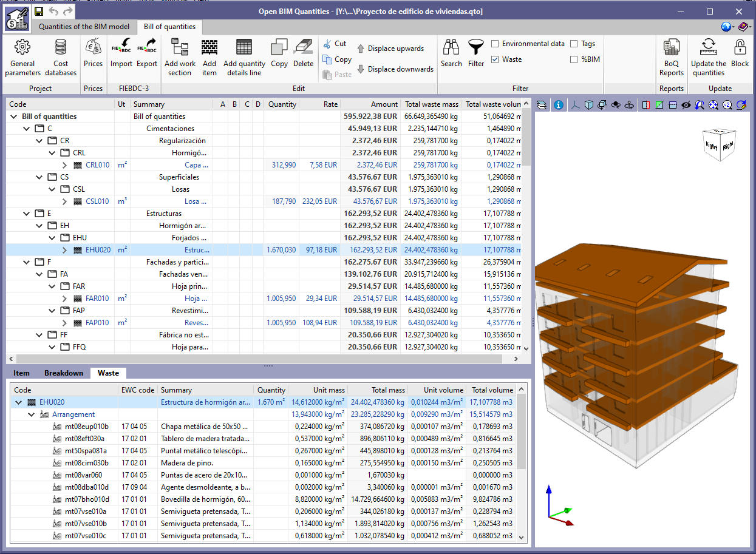Screen dimensions: 756x554
Task: Save the project with floppy disk icon
Action: click(38, 11)
